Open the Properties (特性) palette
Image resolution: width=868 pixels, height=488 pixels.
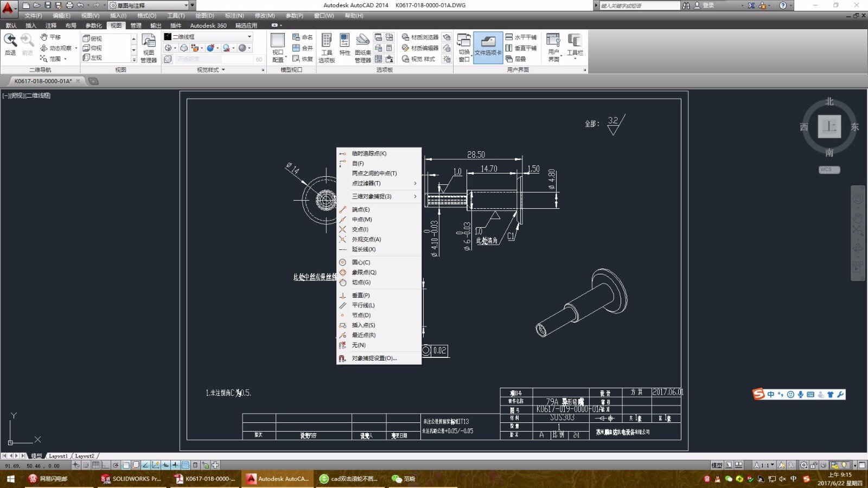click(x=344, y=44)
